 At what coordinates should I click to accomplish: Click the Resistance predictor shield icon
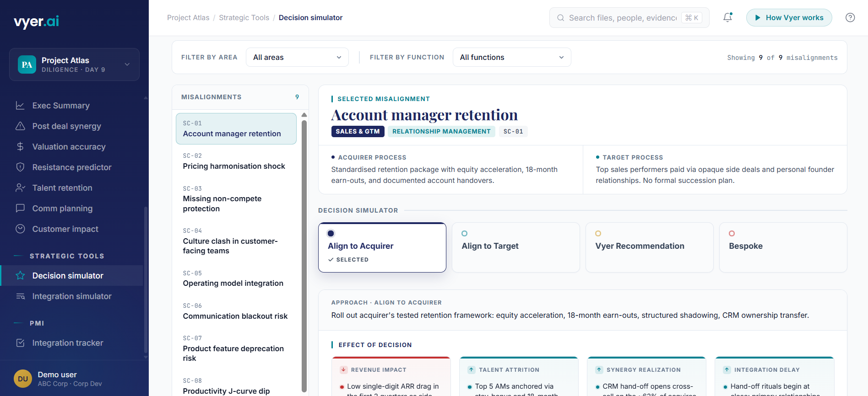coord(20,167)
